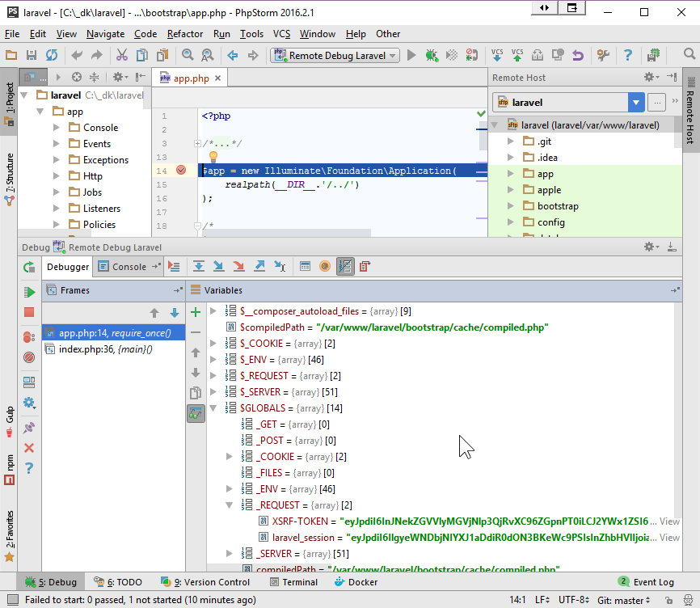Click the Step Out debugger icon

click(261, 266)
